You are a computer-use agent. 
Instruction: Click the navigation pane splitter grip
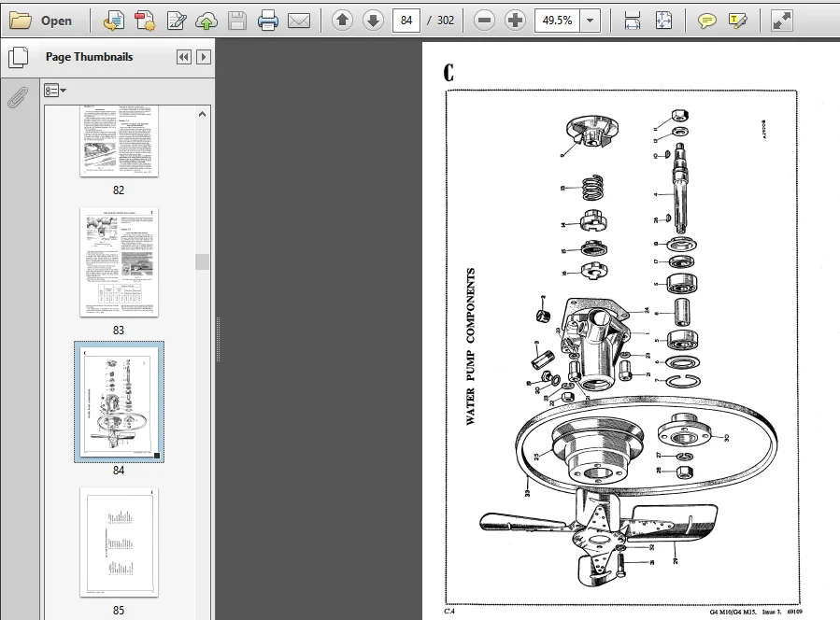click(x=218, y=340)
